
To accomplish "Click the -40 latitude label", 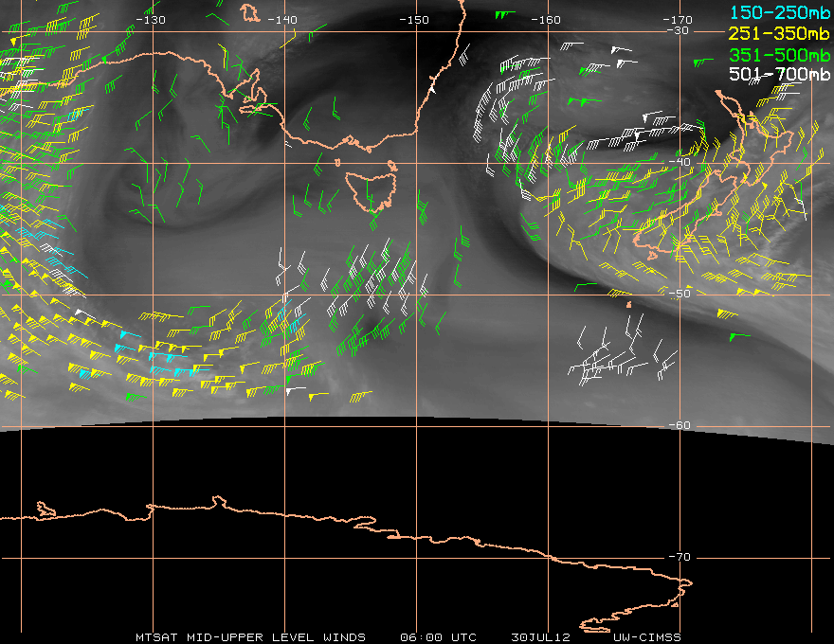I will point(679,162).
